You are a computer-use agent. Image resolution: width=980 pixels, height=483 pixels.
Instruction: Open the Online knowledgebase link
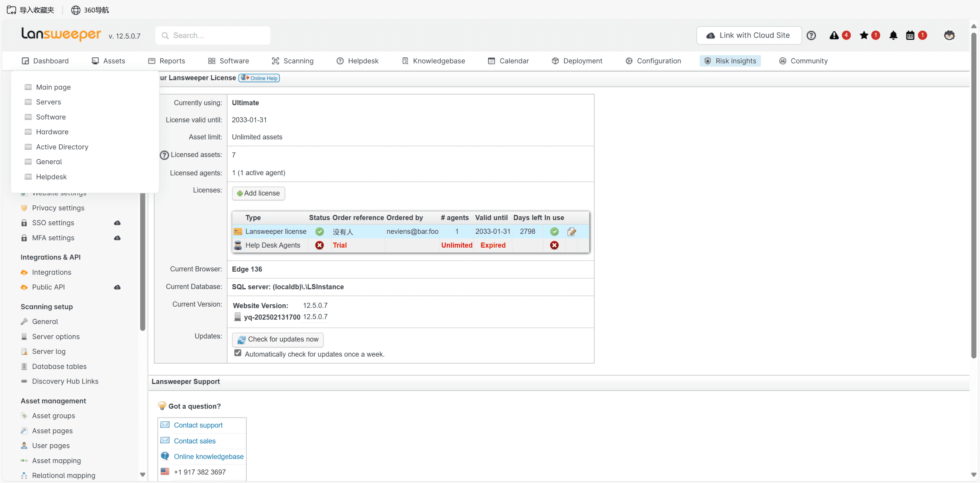(209, 457)
